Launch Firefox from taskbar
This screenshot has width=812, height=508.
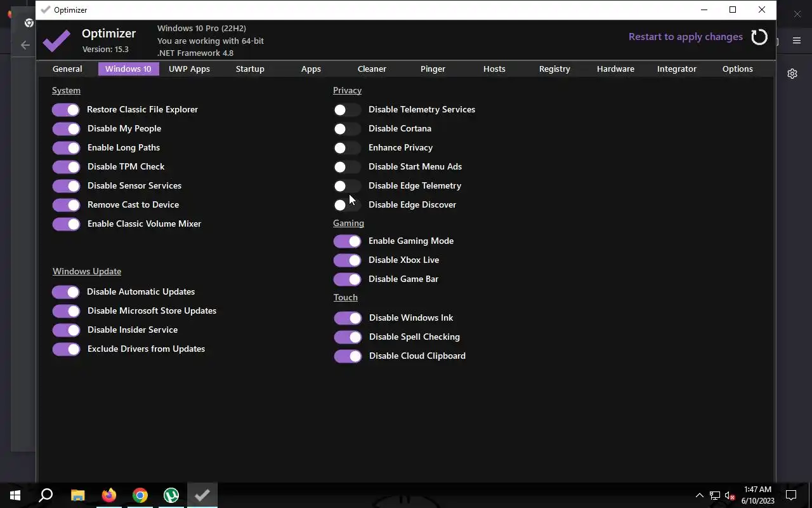pyautogui.click(x=109, y=495)
